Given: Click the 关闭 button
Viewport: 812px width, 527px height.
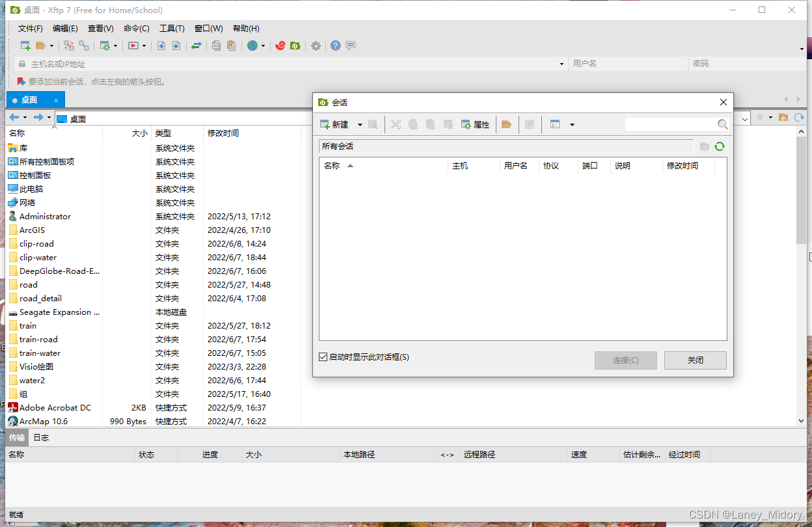Looking at the screenshot, I should tap(696, 360).
